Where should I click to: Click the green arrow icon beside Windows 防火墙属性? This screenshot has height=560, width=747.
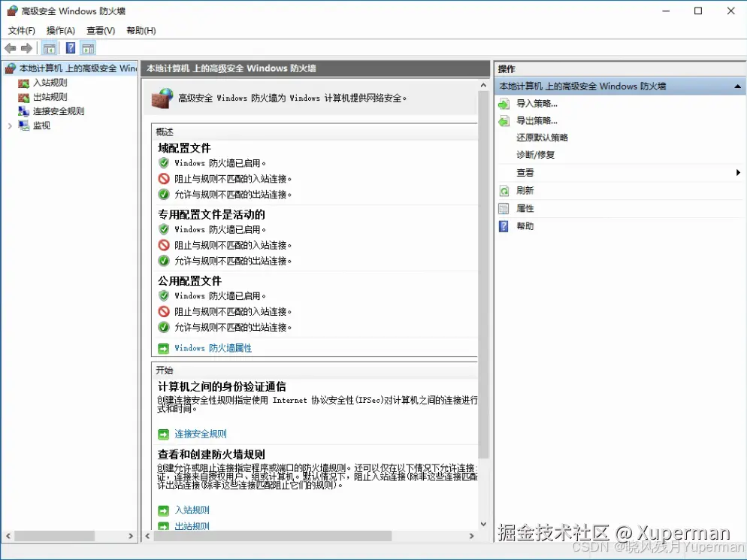163,349
